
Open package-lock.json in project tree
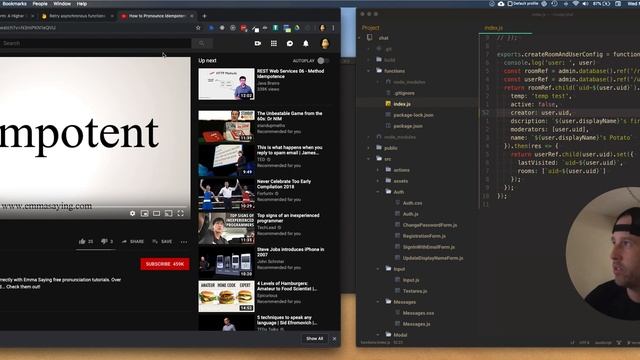point(413,115)
